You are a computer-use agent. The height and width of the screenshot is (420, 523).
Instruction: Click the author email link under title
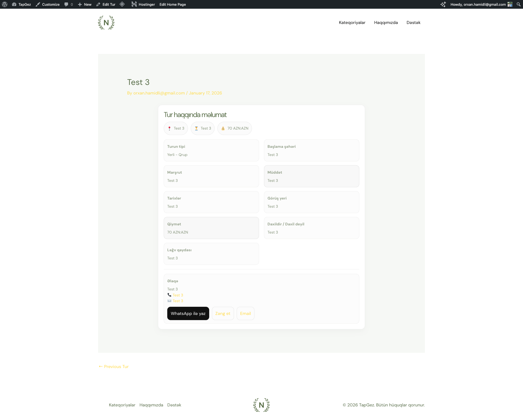pyautogui.click(x=159, y=93)
